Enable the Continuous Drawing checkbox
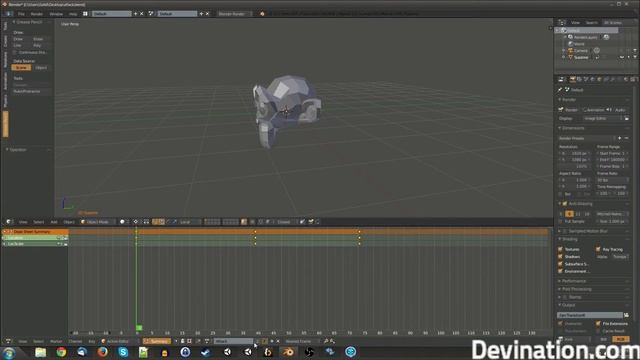 pos(15,53)
